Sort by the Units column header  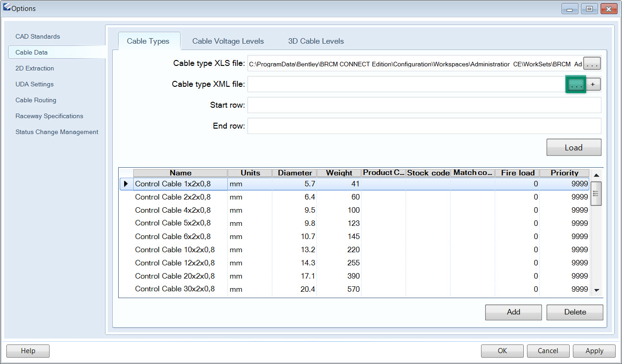point(250,173)
